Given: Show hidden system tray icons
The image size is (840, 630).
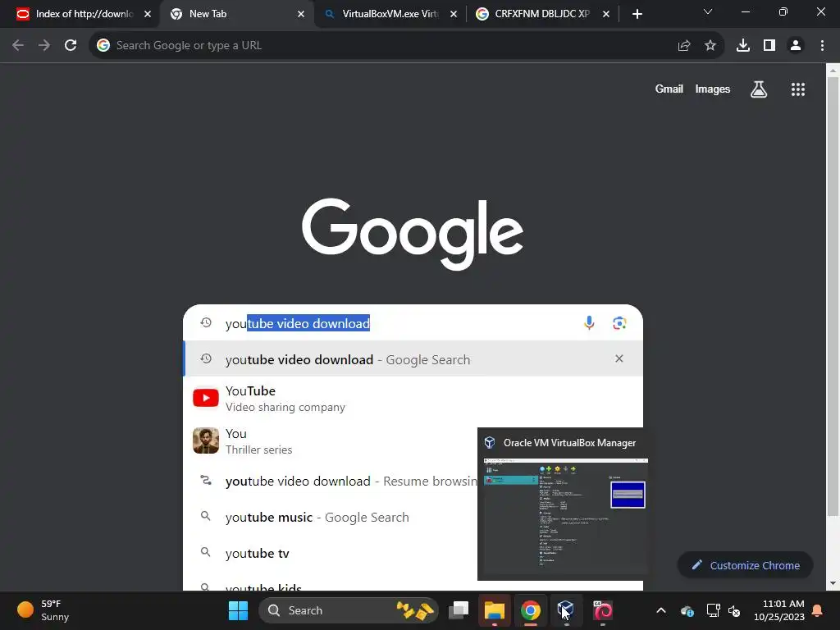Looking at the screenshot, I should point(661,610).
